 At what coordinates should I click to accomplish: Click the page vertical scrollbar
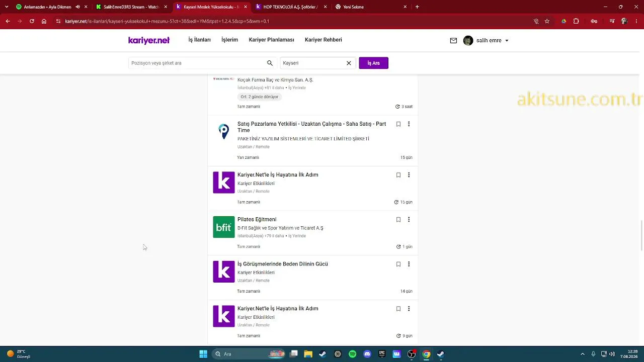click(x=641, y=236)
